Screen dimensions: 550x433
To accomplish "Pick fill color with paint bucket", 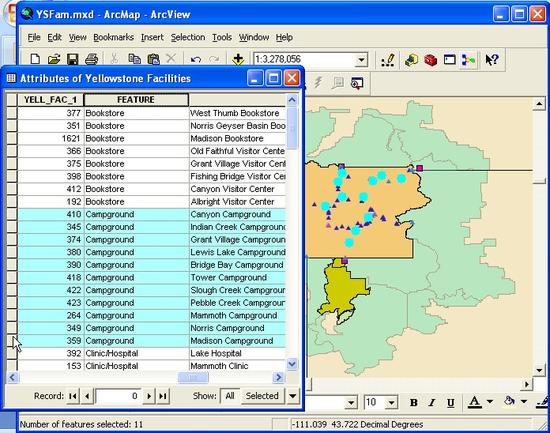I will tap(509, 401).
